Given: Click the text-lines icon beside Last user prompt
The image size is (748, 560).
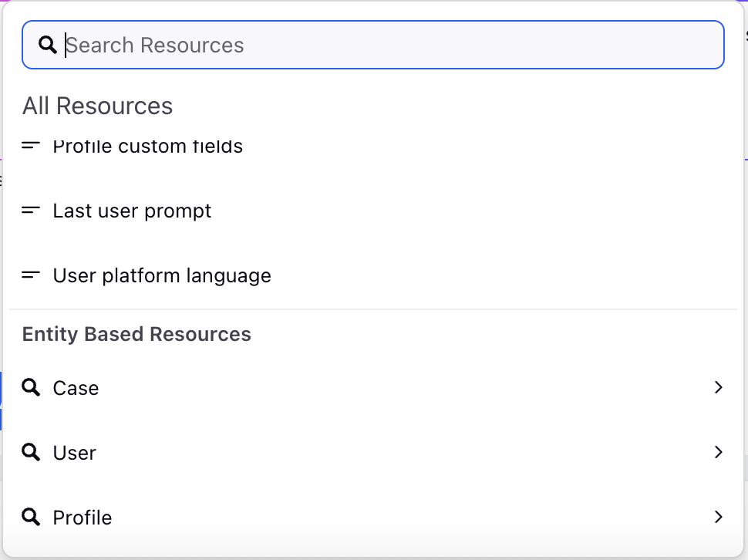Looking at the screenshot, I should click(31, 210).
